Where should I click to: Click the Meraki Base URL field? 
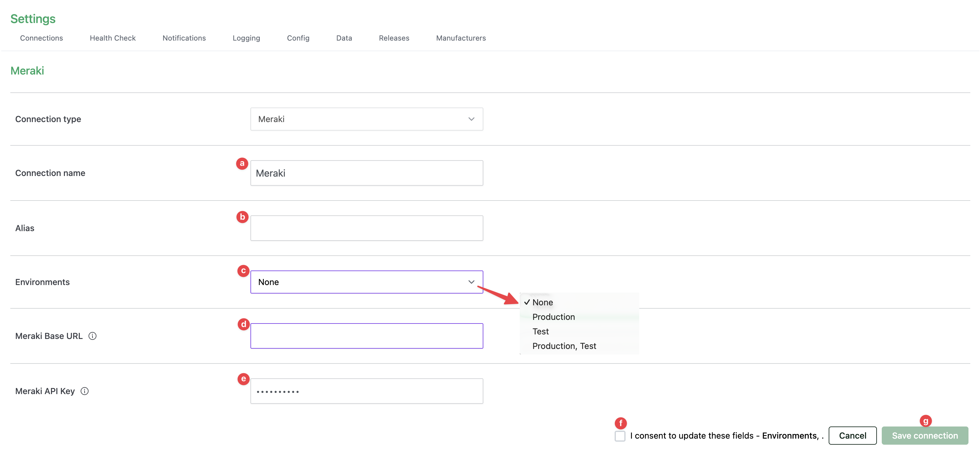click(366, 336)
